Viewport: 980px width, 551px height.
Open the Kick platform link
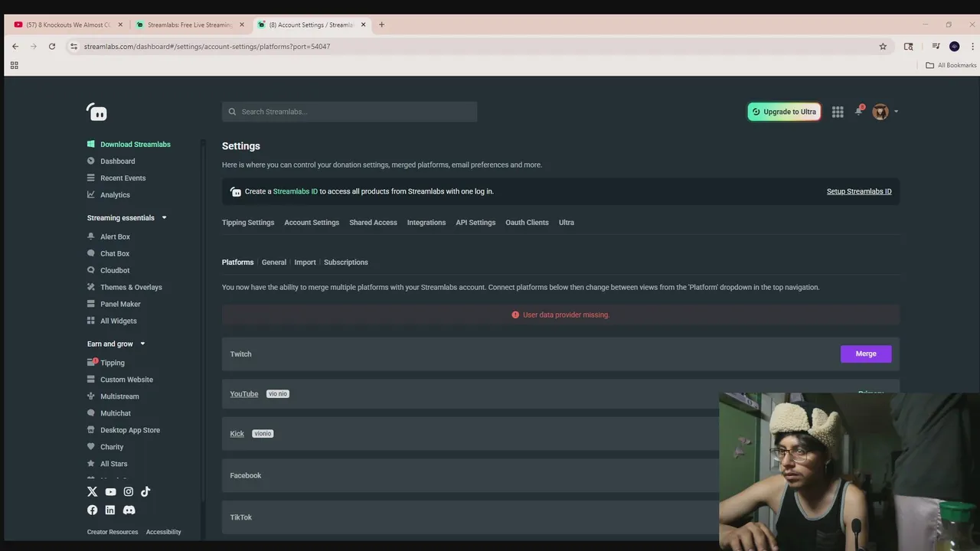coord(237,434)
